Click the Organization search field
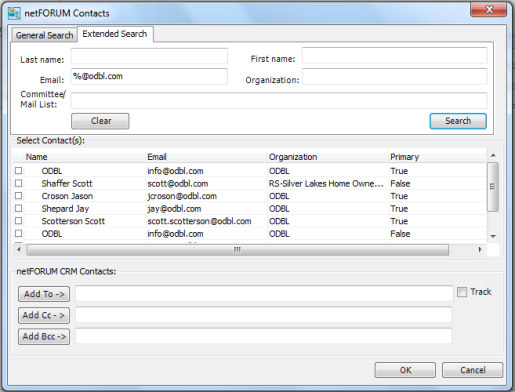 point(395,76)
